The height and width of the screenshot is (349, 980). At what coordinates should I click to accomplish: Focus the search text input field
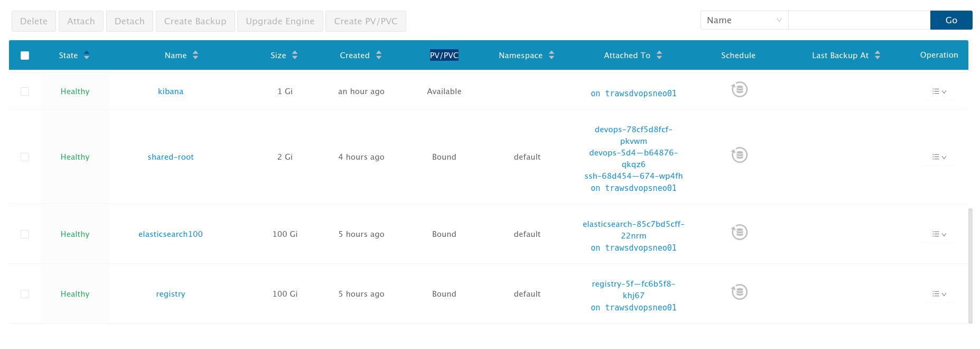[x=859, y=20]
